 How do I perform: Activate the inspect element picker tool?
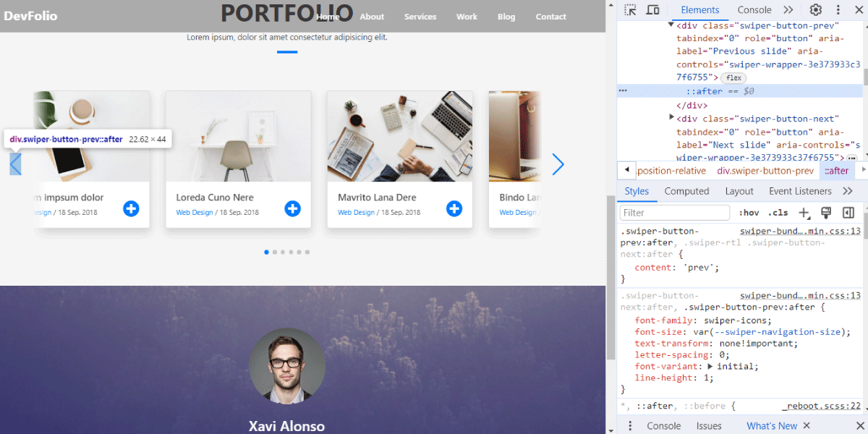pyautogui.click(x=631, y=10)
